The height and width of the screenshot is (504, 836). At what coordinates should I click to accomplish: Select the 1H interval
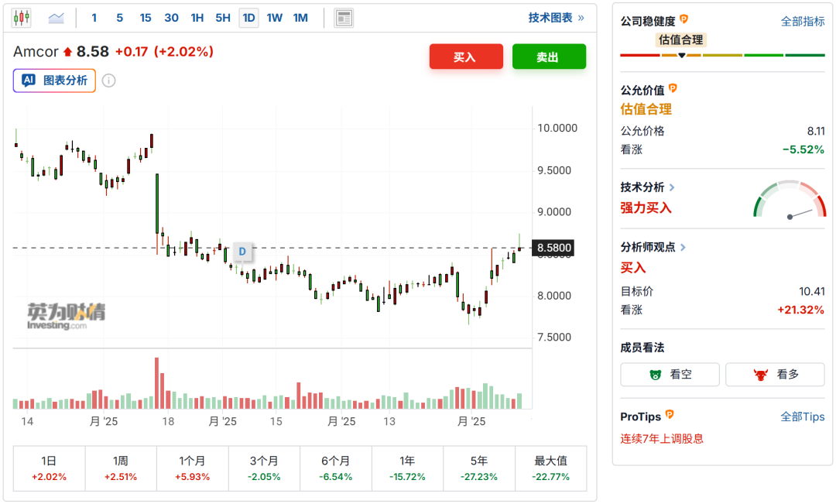point(197,18)
